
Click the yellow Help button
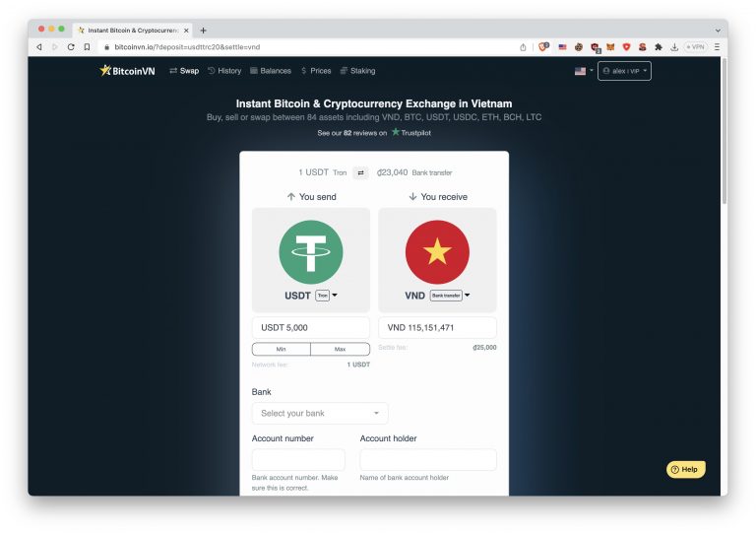point(685,469)
